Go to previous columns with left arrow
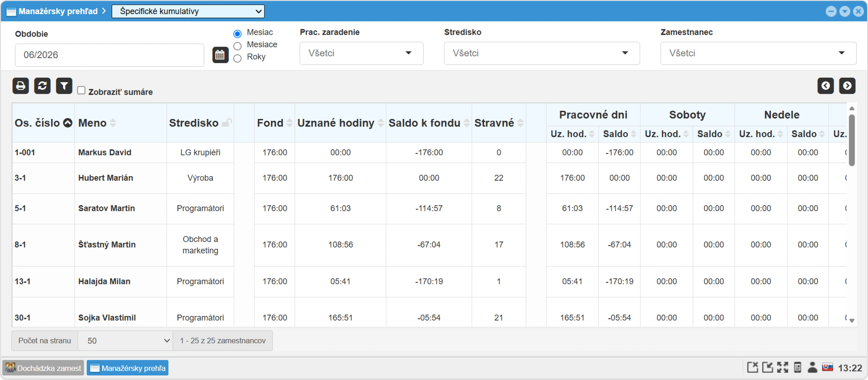 tap(826, 86)
